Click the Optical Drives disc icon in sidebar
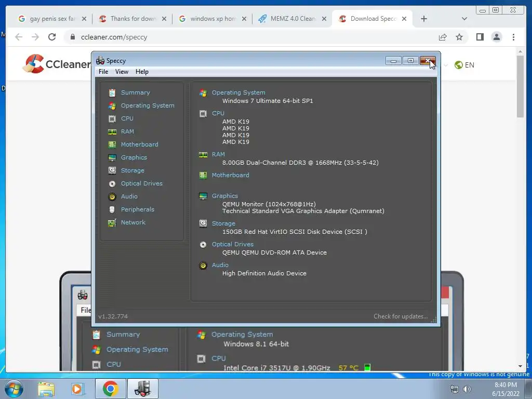The height and width of the screenshot is (399, 532). 112,184
